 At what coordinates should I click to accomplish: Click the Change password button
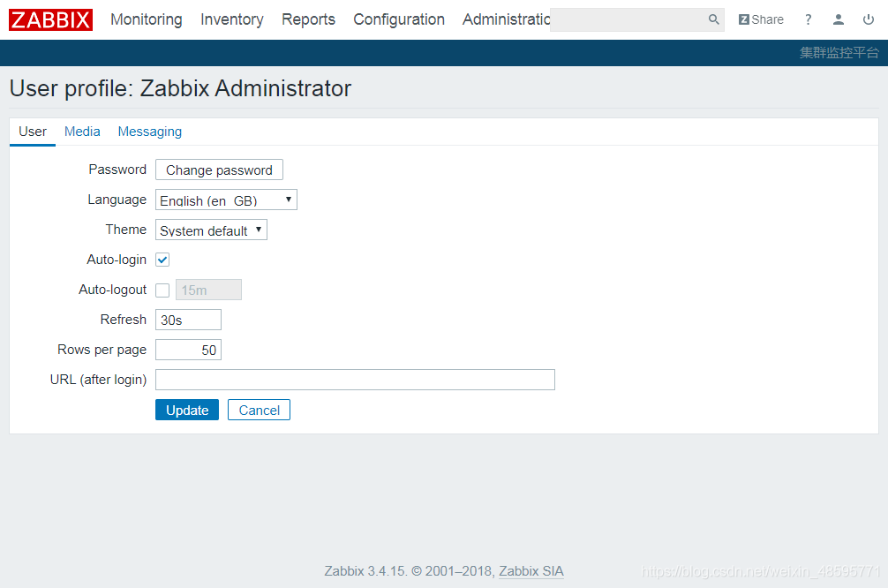click(219, 170)
